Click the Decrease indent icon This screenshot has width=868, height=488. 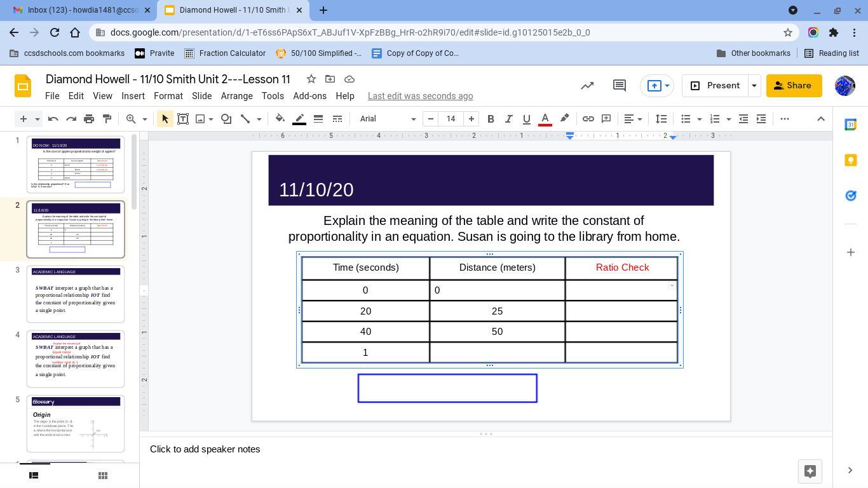[743, 119]
